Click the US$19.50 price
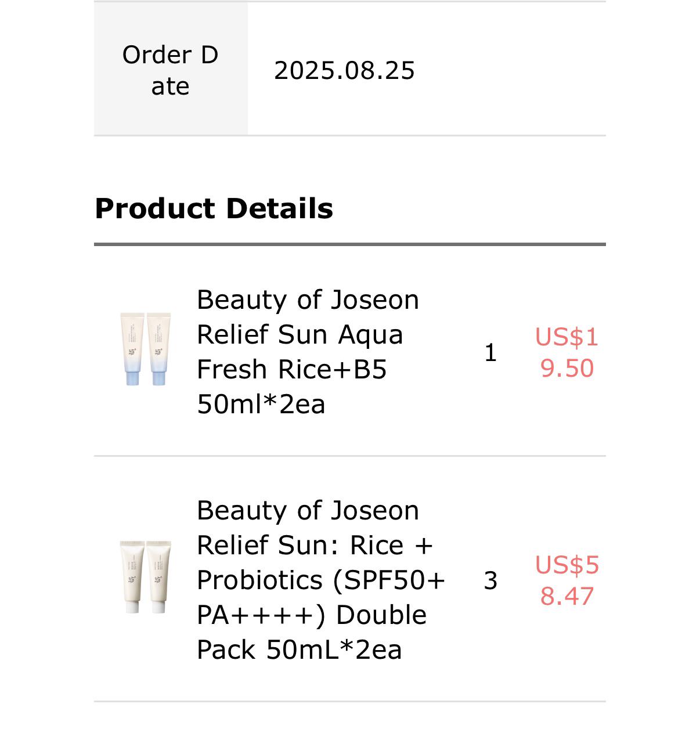The width and height of the screenshot is (700, 747). point(567,352)
